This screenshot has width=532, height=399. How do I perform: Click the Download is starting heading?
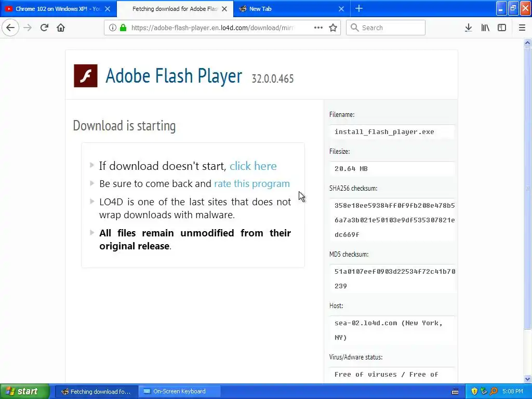125,126
